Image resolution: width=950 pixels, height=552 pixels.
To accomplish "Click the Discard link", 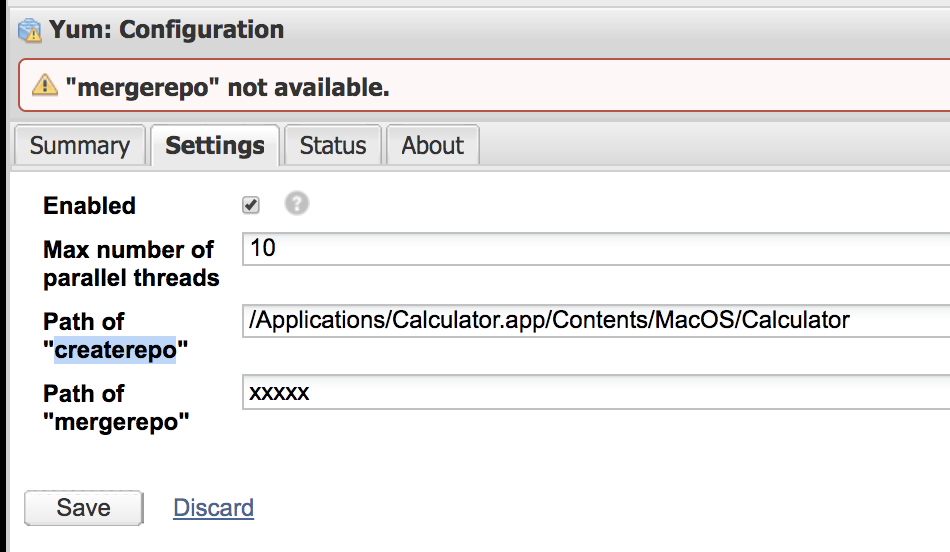I will [x=213, y=508].
